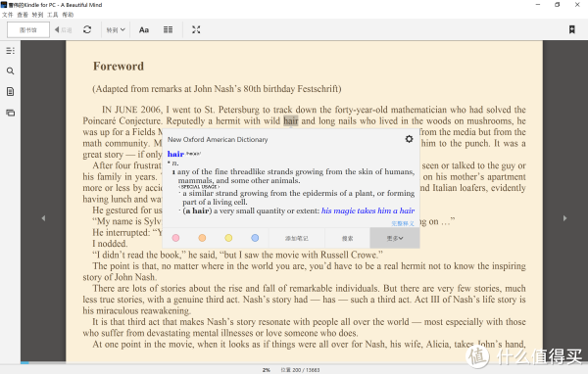Open the table of contents sidebar icon
The width and height of the screenshot is (588, 374).
(11, 51)
